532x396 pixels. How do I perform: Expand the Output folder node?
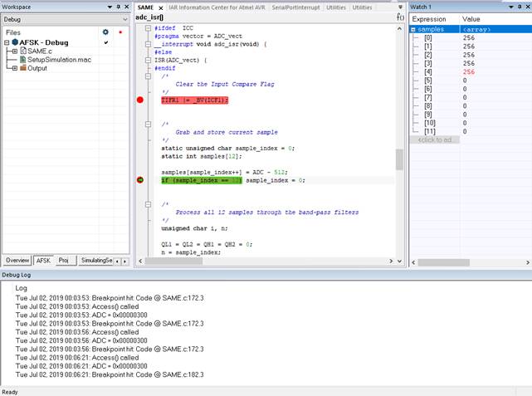(15, 68)
